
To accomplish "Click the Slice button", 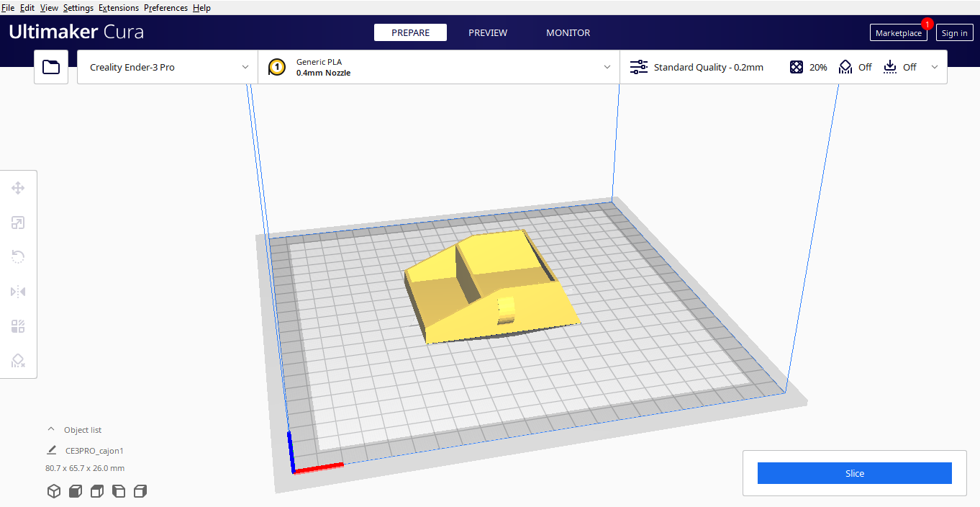I will click(x=854, y=473).
